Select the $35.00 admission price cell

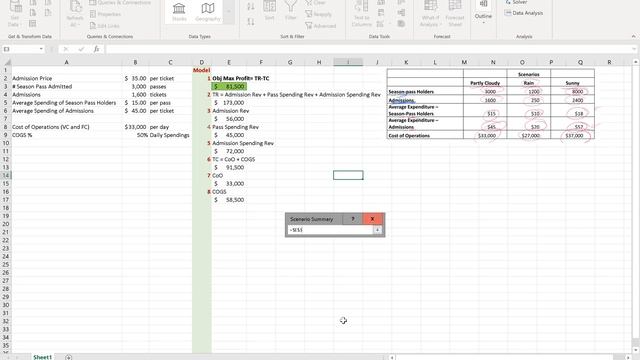pos(135,78)
